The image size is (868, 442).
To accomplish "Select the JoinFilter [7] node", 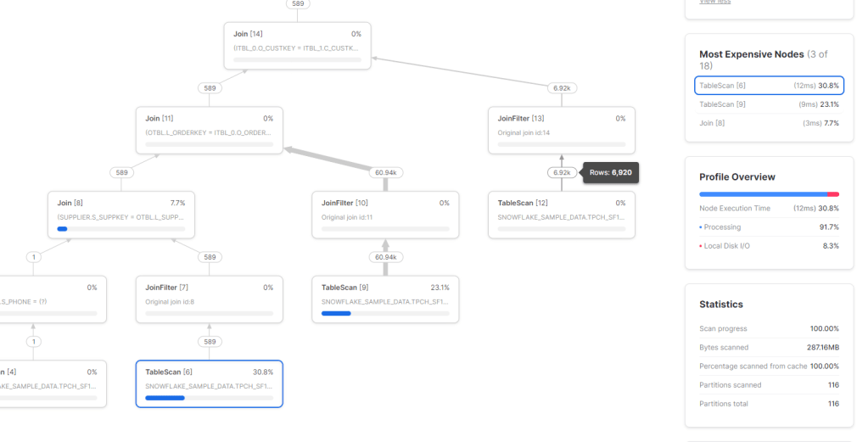I will coord(210,299).
